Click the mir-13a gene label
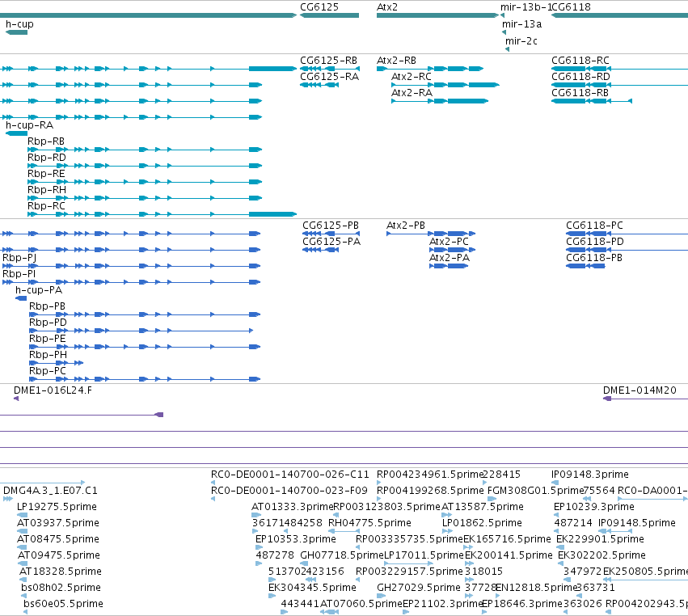 tap(521, 24)
